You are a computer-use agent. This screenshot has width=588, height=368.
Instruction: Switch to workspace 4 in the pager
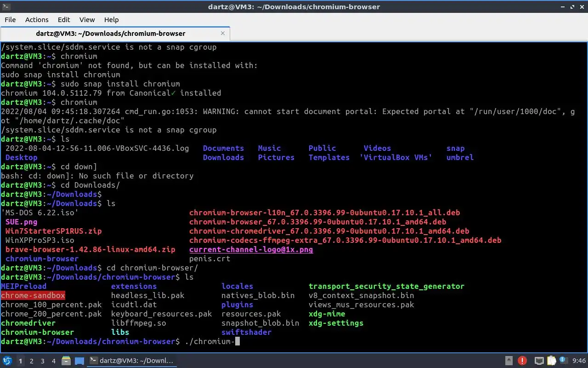pos(54,361)
